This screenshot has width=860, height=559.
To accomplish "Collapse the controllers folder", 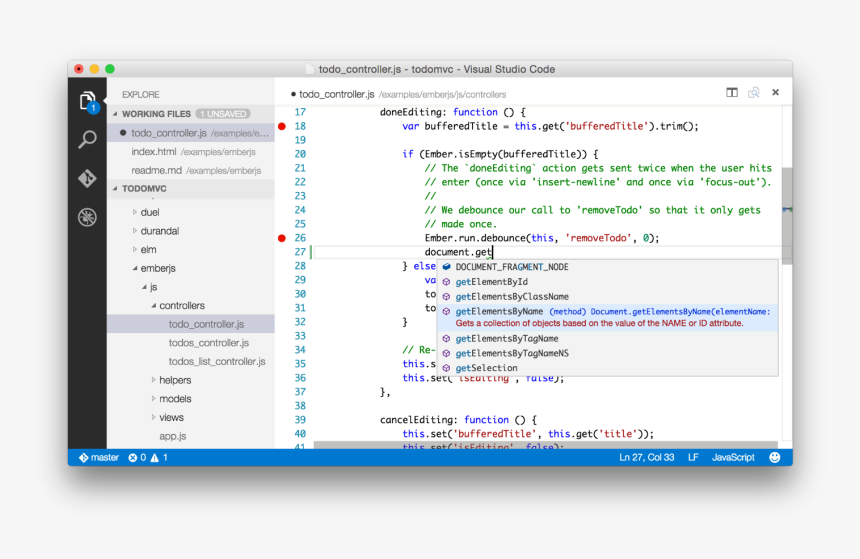I will tap(154, 306).
